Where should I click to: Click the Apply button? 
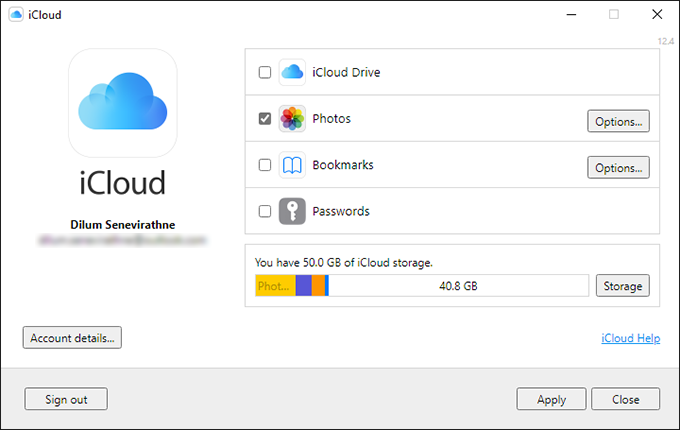click(551, 399)
